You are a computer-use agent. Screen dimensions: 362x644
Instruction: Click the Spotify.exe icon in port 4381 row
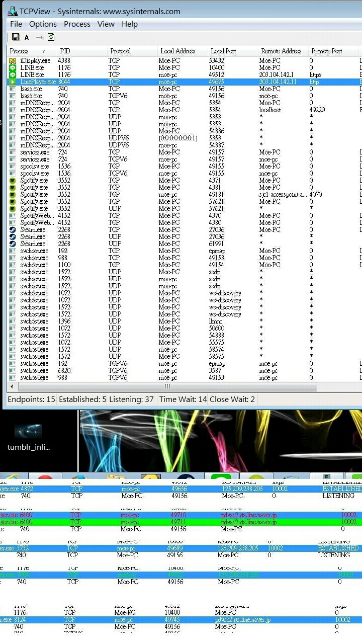(x=13, y=187)
